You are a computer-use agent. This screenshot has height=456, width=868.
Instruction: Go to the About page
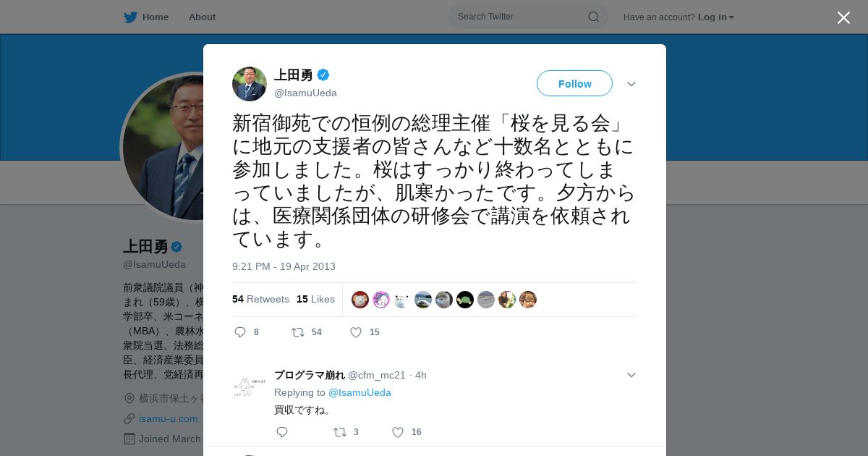pyautogui.click(x=202, y=17)
